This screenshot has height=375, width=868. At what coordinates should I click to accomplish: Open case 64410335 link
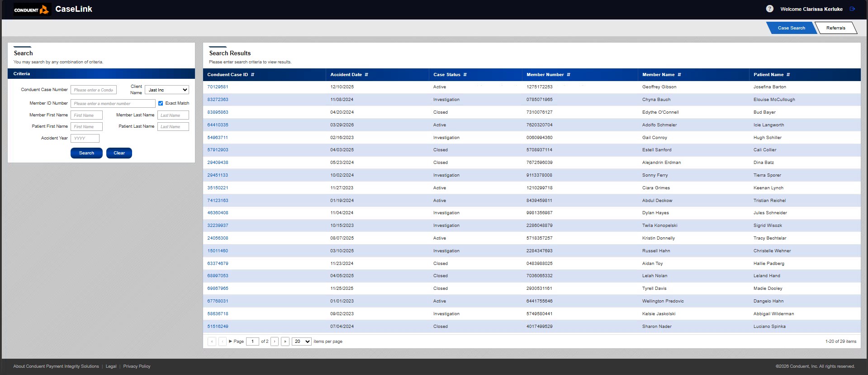coord(218,125)
